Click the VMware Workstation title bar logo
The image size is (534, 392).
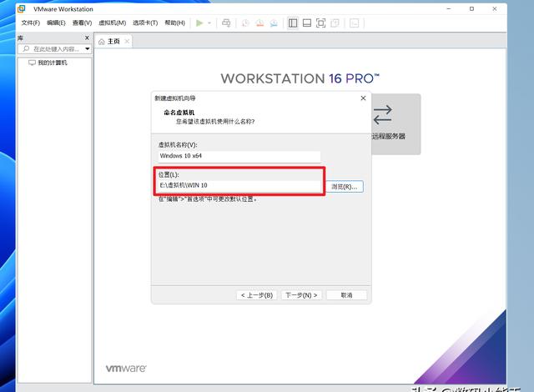click(22, 9)
